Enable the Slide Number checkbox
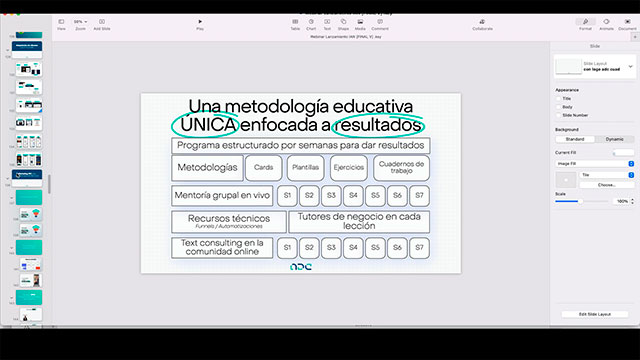640x360 pixels. point(559,116)
